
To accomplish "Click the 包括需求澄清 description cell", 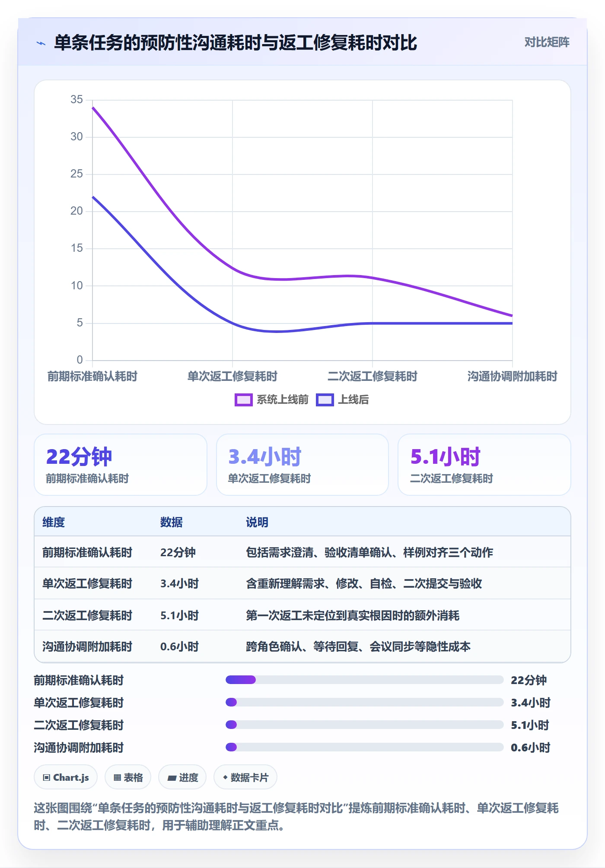I will click(369, 552).
